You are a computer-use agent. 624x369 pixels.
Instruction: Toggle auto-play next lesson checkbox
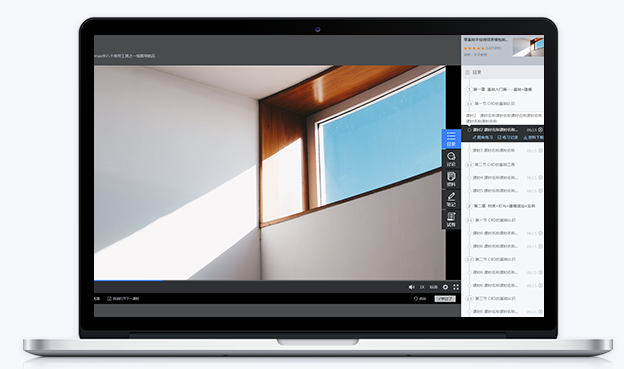pyautogui.click(x=109, y=299)
